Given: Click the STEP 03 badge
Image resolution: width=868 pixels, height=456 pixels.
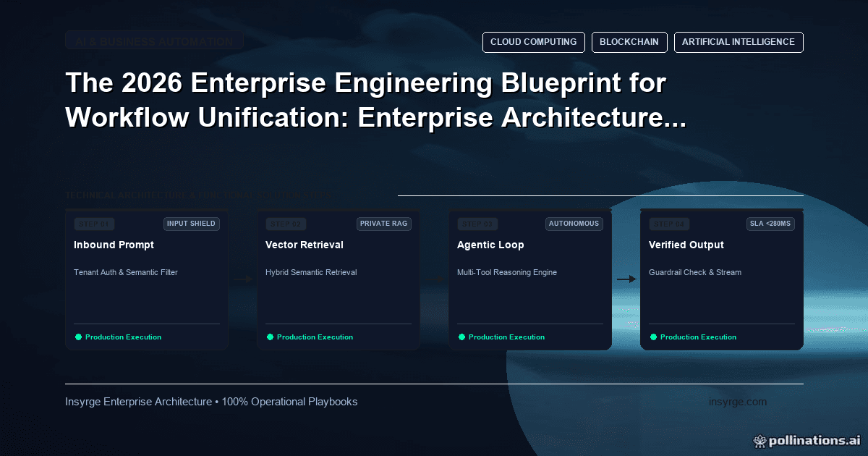Looking at the screenshot, I should [477, 224].
